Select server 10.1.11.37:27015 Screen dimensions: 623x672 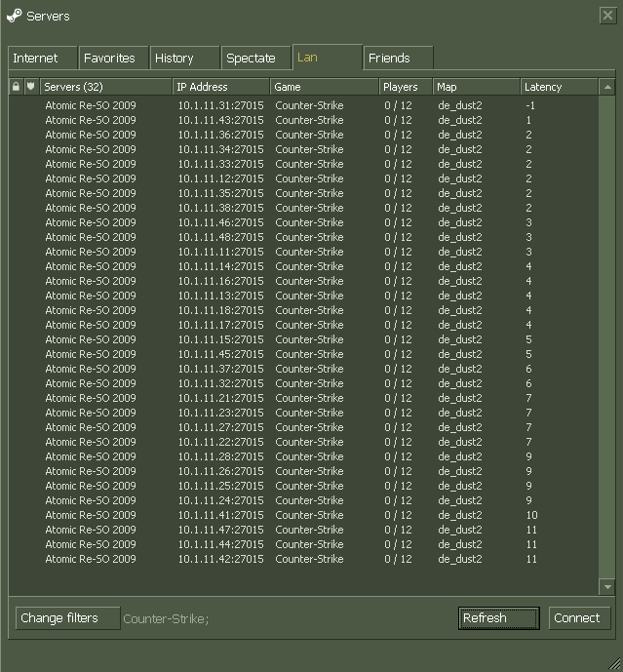pyautogui.click(x=303, y=369)
